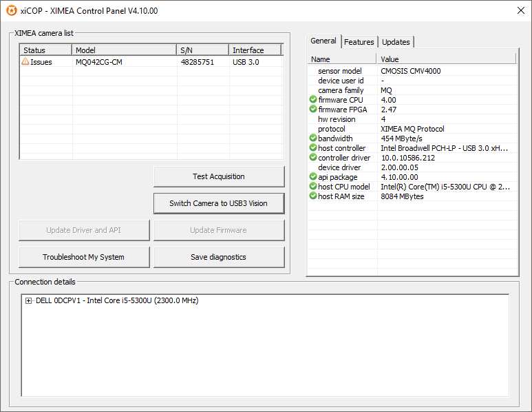Viewport: 532px width, 412px height.
Task: Select serial number 48285751
Action: click(197, 62)
